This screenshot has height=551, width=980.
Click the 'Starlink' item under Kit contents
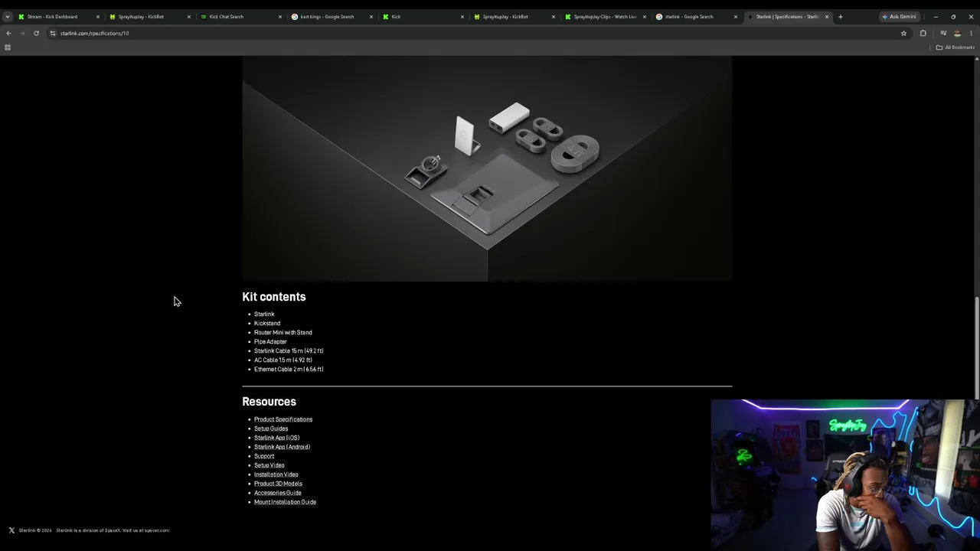click(264, 314)
